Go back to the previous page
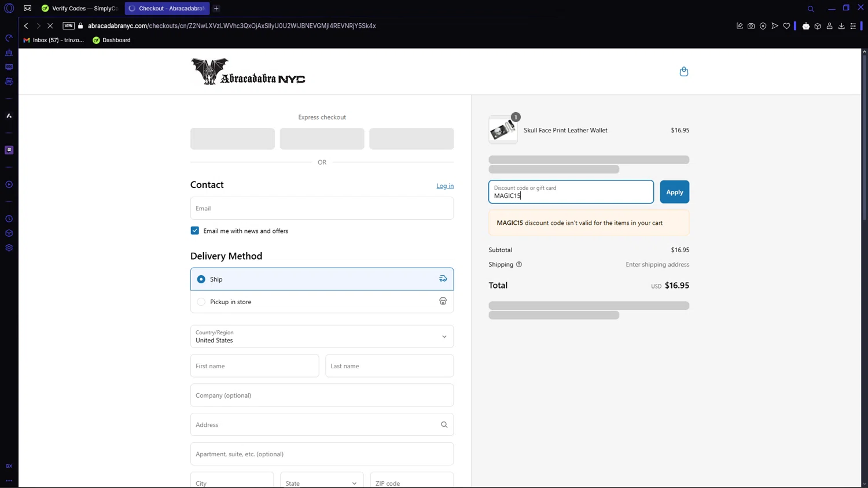 (26, 26)
